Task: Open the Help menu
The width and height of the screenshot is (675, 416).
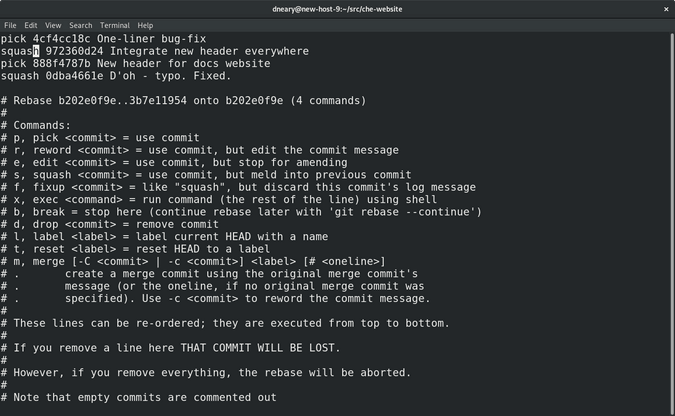Action: tap(145, 25)
